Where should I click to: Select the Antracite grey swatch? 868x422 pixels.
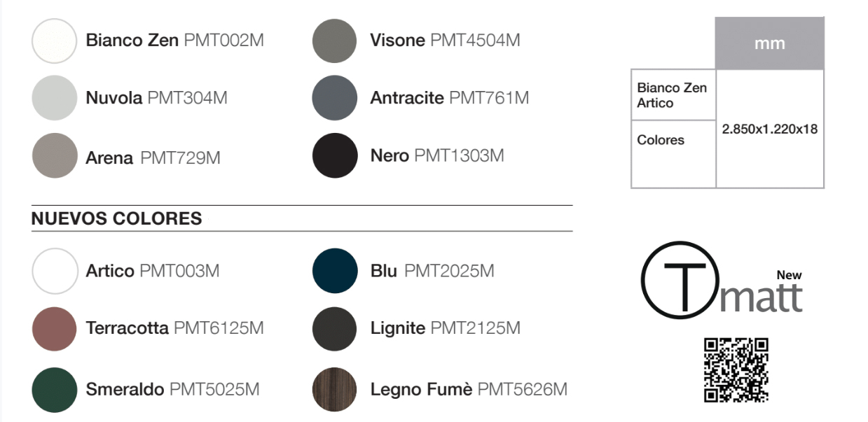point(335,98)
